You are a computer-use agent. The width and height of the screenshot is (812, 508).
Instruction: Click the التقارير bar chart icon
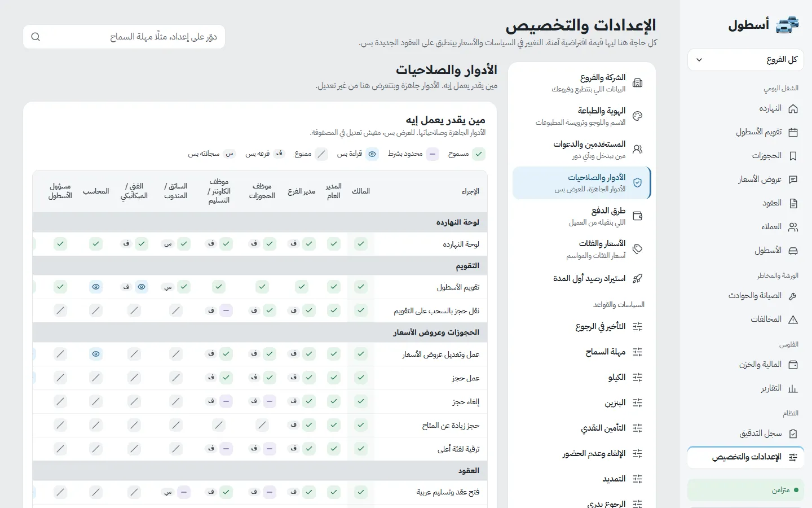[793, 388]
